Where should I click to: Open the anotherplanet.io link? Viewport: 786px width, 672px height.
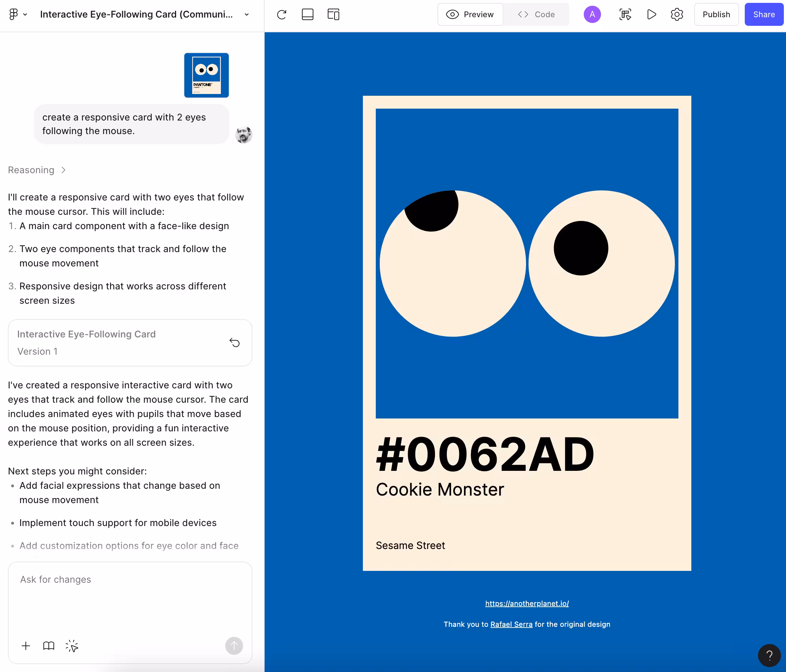(x=526, y=603)
